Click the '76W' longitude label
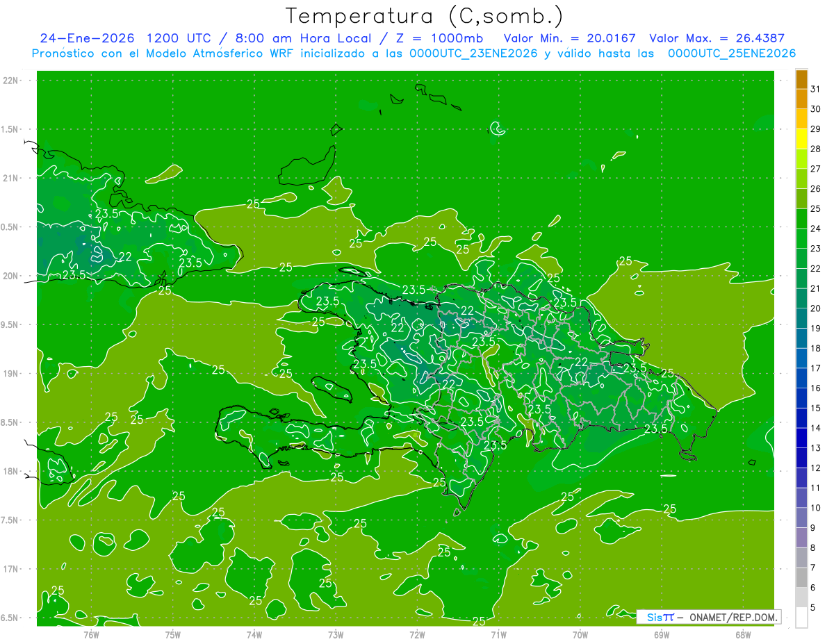Screen dimensions: 834x644 point(91,636)
